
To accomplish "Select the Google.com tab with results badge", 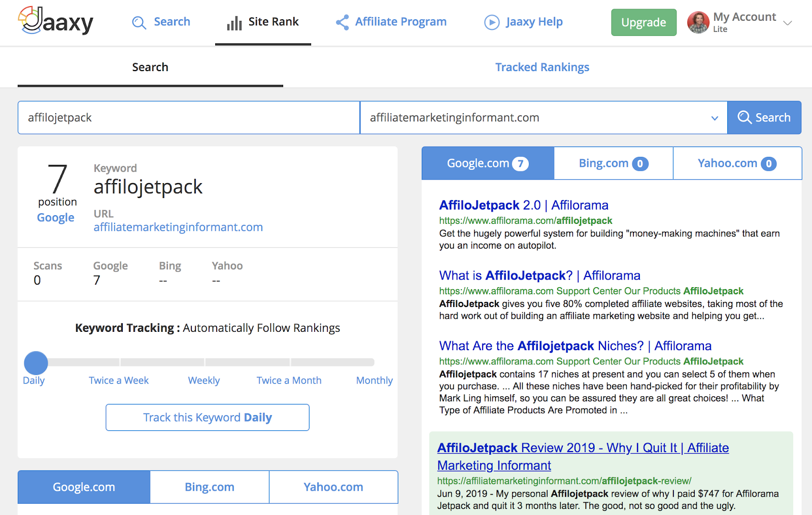I will (x=488, y=163).
